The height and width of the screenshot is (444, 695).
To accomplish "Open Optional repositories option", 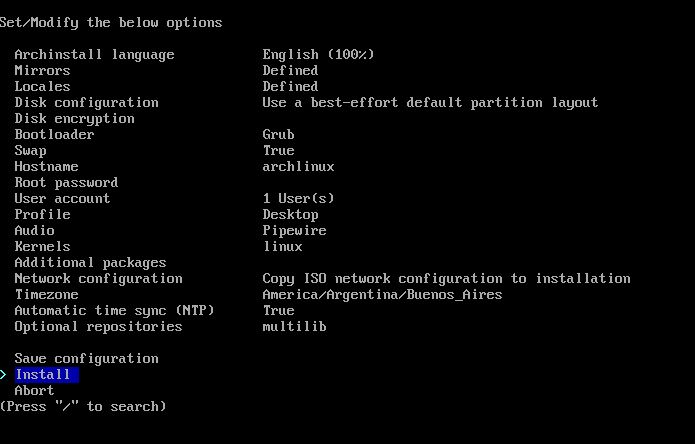I will point(98,327).
